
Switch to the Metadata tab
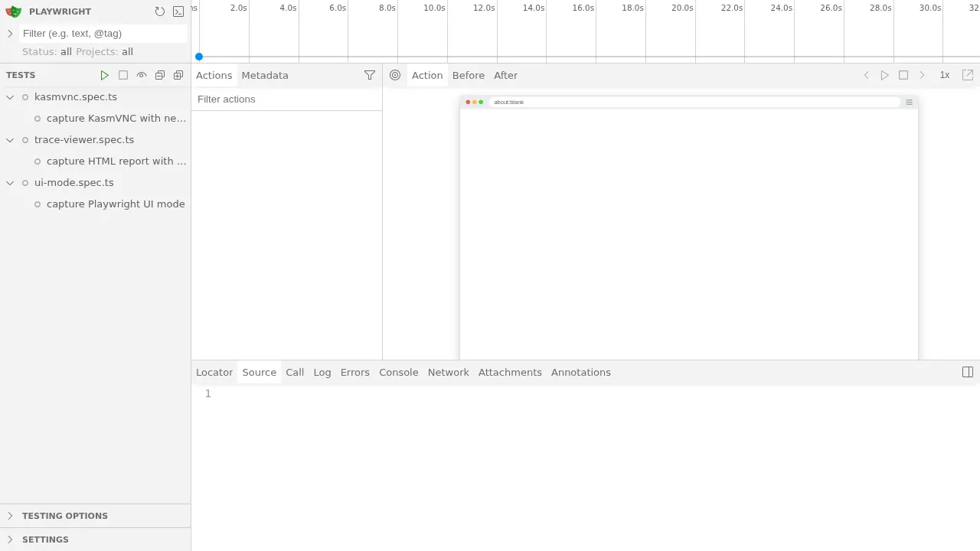tap(265, 75)
